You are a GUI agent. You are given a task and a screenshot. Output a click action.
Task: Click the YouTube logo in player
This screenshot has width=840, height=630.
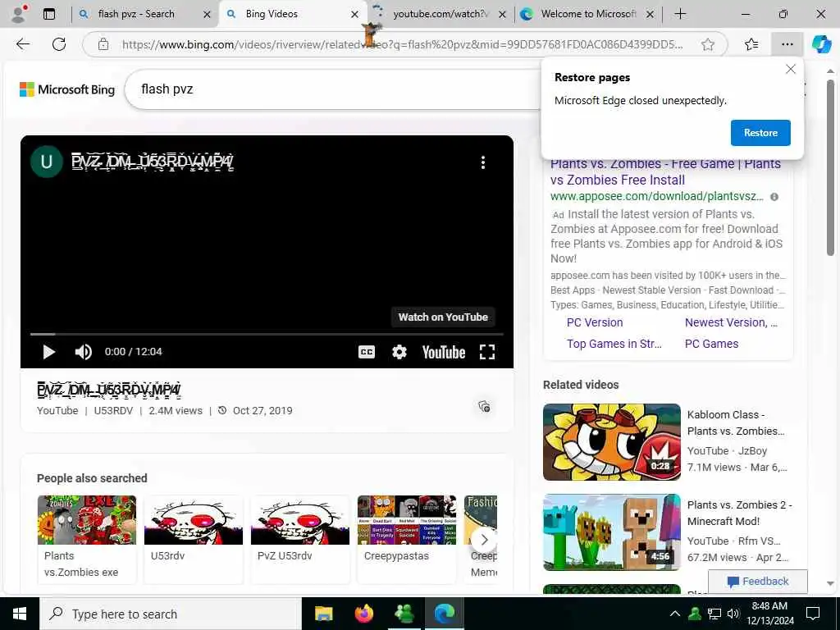pos(444,352)
